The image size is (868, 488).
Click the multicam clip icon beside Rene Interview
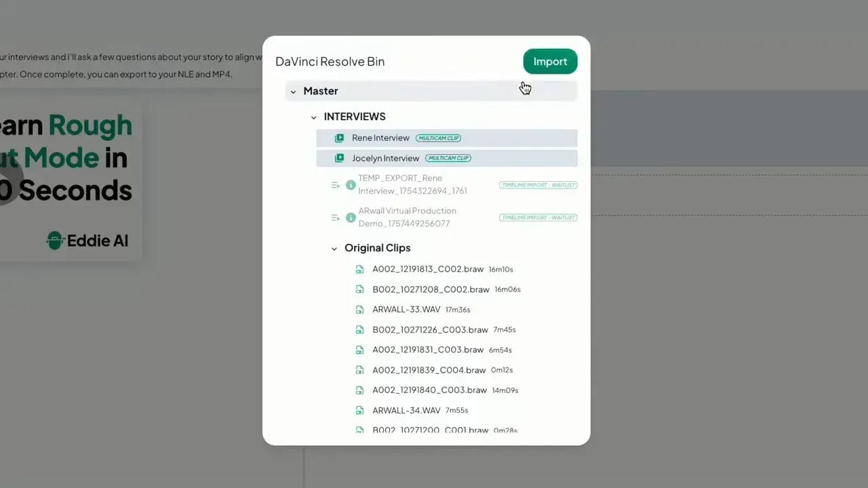[x=339, y=138]
